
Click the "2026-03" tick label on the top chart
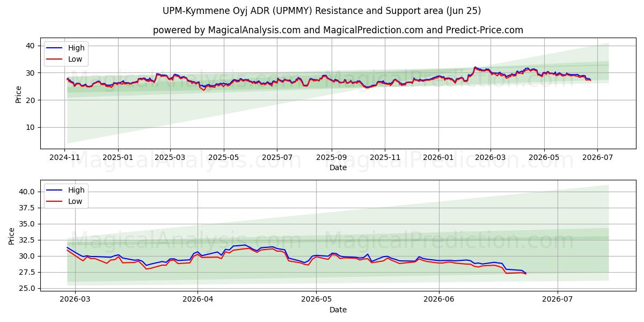490,157
